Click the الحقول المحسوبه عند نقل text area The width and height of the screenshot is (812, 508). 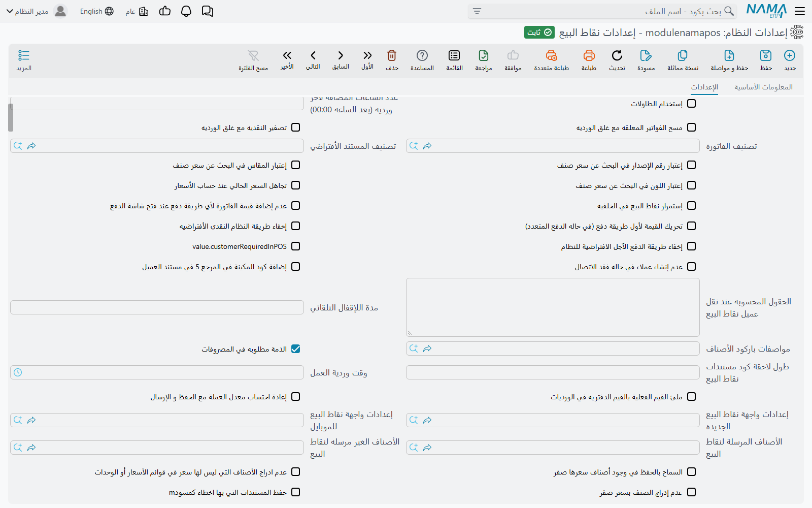pyautogui.click(x=553, y=307)
